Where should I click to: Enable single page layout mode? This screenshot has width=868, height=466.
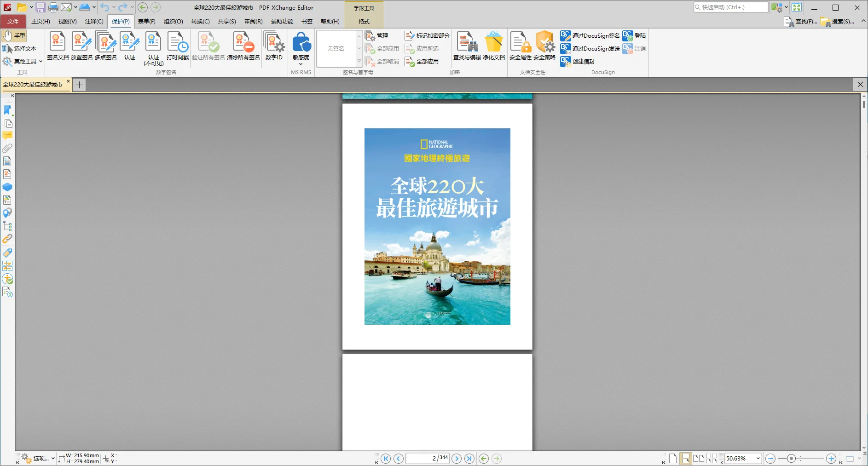click(673, 459)
